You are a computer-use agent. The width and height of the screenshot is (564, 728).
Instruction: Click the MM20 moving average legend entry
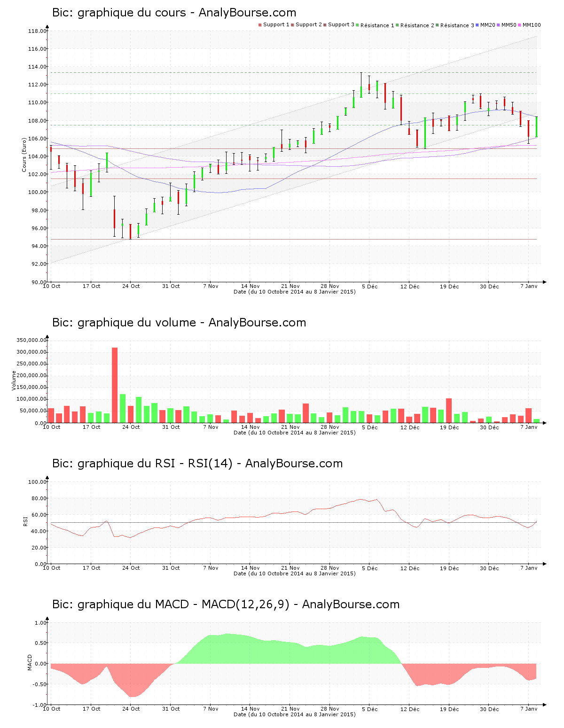[x=486, y=25]
